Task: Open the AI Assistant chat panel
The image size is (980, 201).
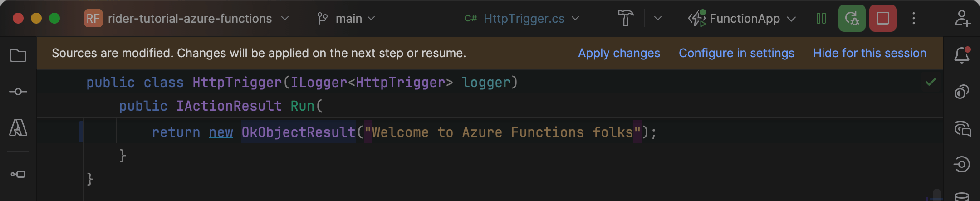Action: tap(962, 129)
